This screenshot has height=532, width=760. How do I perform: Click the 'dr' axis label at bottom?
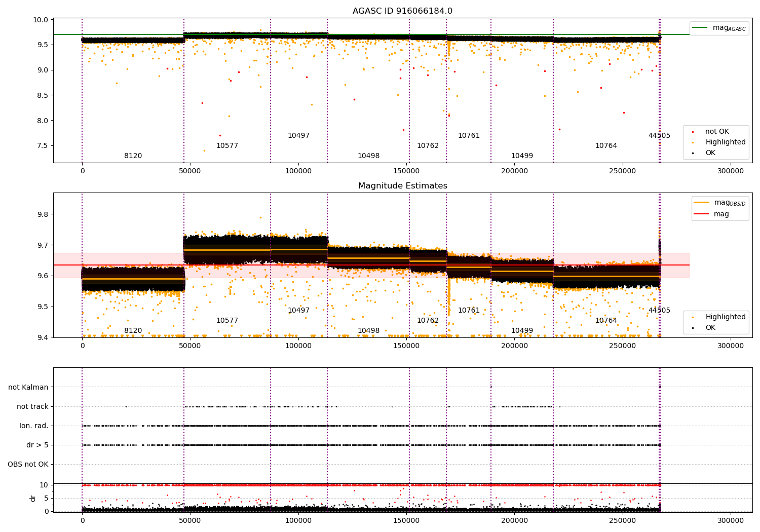click(33, 498)
